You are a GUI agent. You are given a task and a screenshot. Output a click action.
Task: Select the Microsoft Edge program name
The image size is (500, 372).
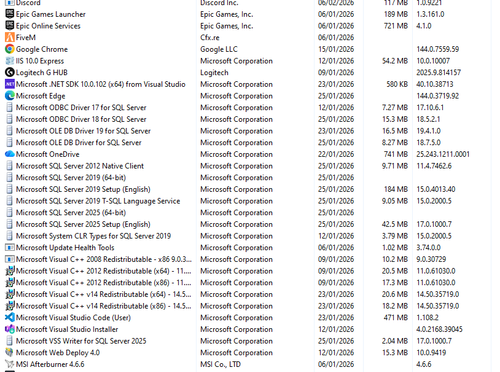41,96
